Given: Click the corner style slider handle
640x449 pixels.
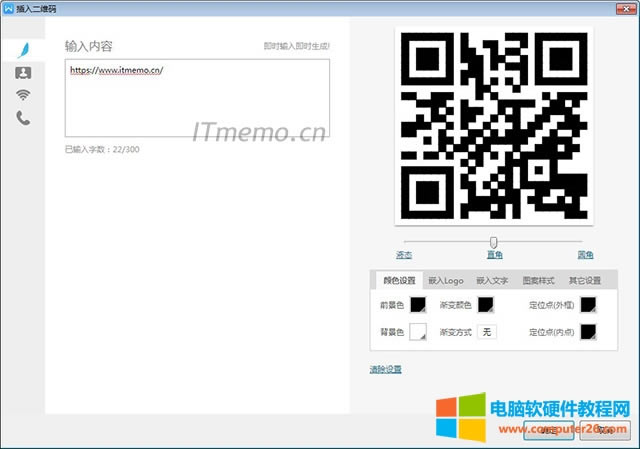Looking at the screenshot, I should pos(493,242).
